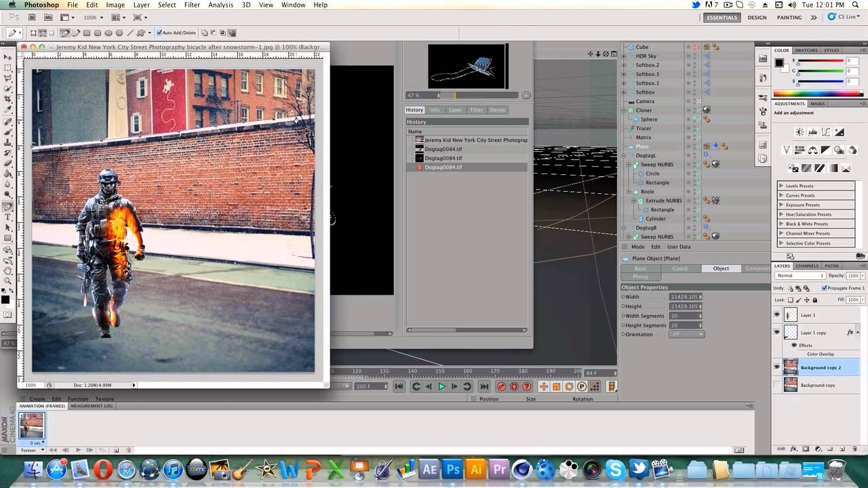The image size is (868, 488).
Task: Select the Type tool
Action: pos(8,217)
